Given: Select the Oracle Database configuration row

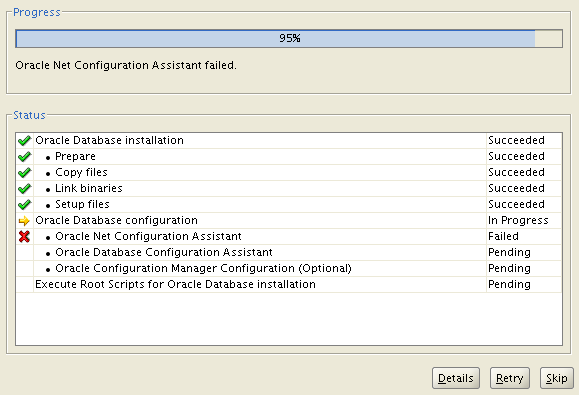Looking at the screenshot, I should point(289,220).
